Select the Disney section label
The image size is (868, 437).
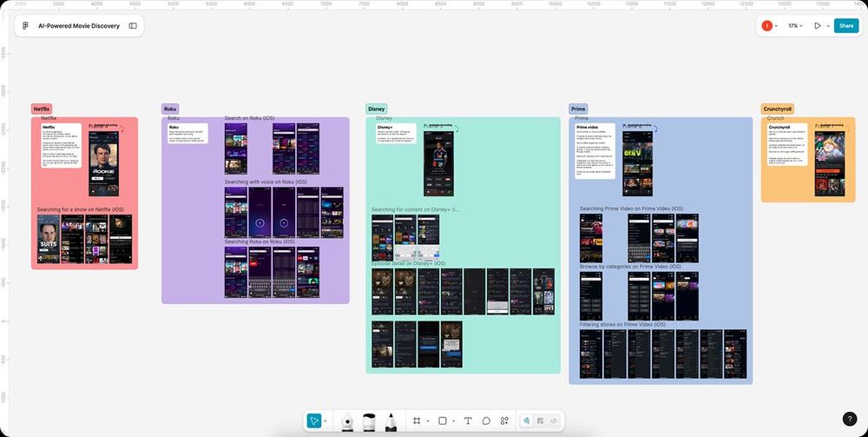tap(377, 109)
